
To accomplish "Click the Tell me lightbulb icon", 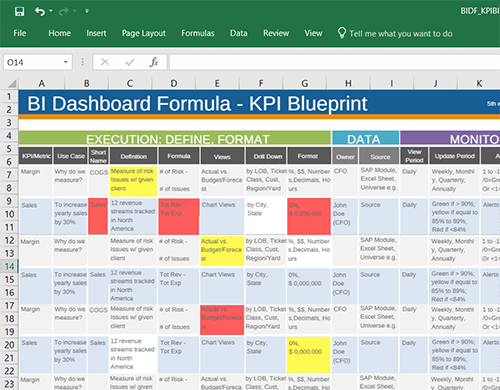I will [342, 33].
